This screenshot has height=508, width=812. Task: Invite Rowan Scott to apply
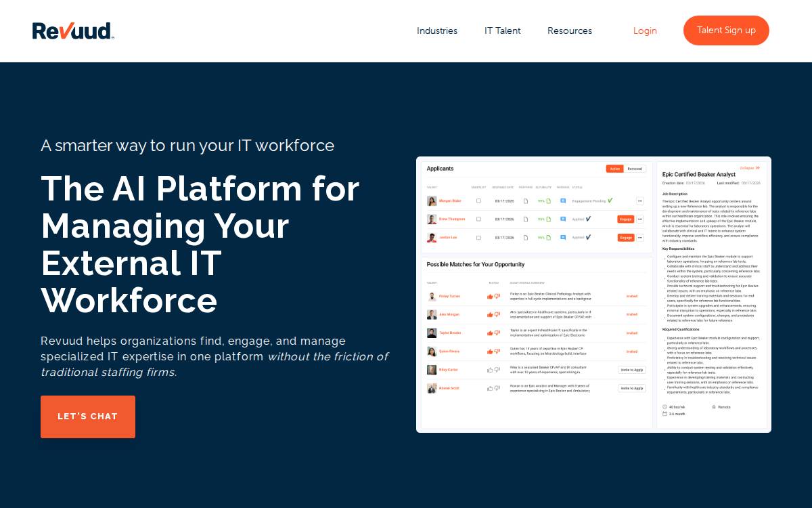pos(632,388)
